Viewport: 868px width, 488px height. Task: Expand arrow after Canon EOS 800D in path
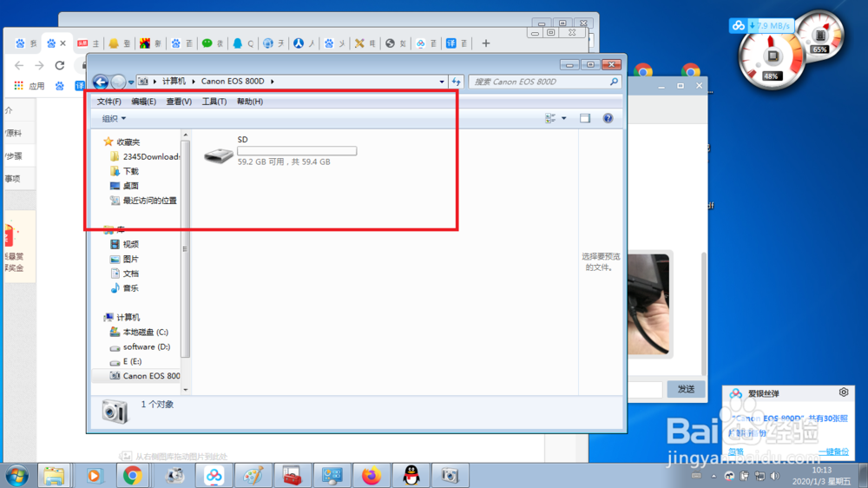(x=273, y=82)
